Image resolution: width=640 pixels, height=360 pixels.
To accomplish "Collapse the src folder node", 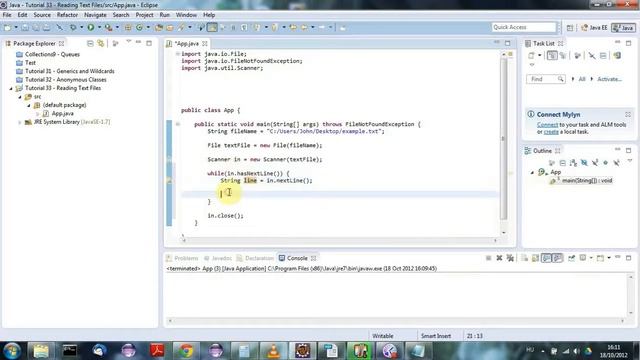I will pos(20,97).
